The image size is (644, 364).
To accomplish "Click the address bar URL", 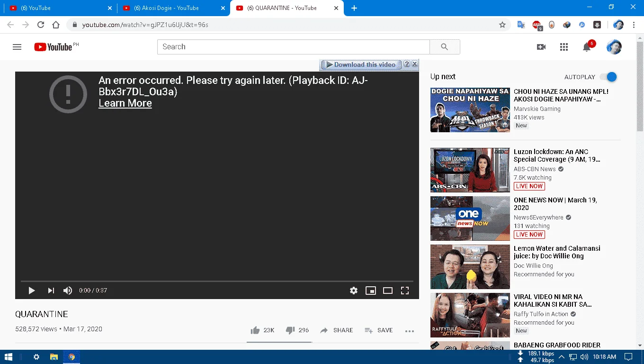I will pyautogui.click(x=145, y=25).
